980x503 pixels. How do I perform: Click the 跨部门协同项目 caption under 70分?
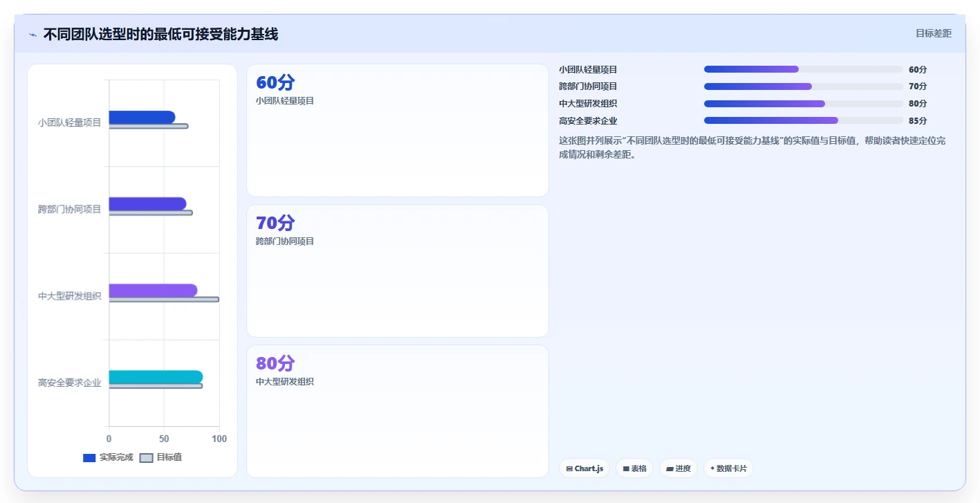(x=285, y=241)
